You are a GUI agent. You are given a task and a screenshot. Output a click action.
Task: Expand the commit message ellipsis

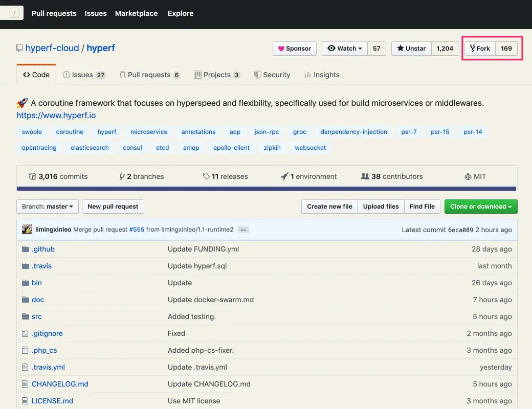[243, 230]
